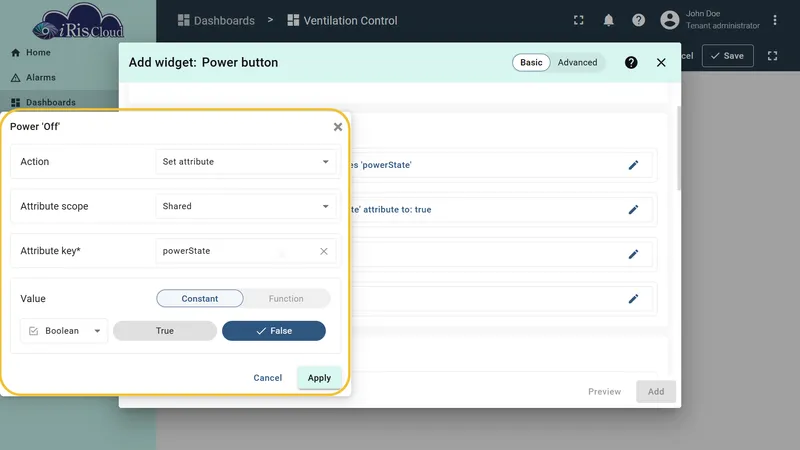The height and width of the screenshot is (450, 800).
Task: Click the Preview button
Action: pos(605,391)
